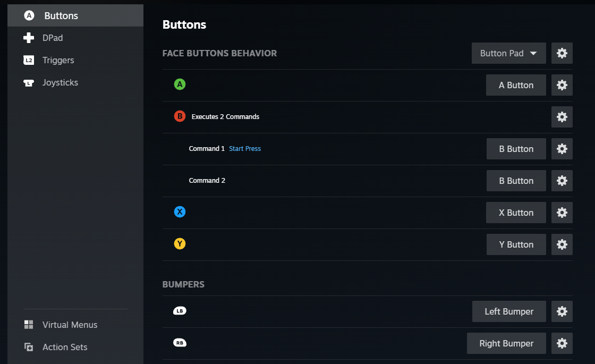Open gear for B Executes 2 Commands row
595x364 pixels.
coord(562,117)
